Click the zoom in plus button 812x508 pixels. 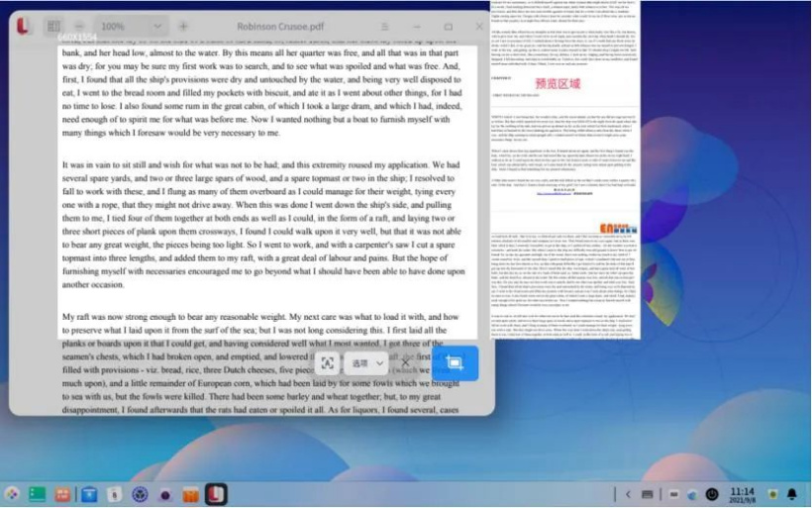tap(183, 26)
